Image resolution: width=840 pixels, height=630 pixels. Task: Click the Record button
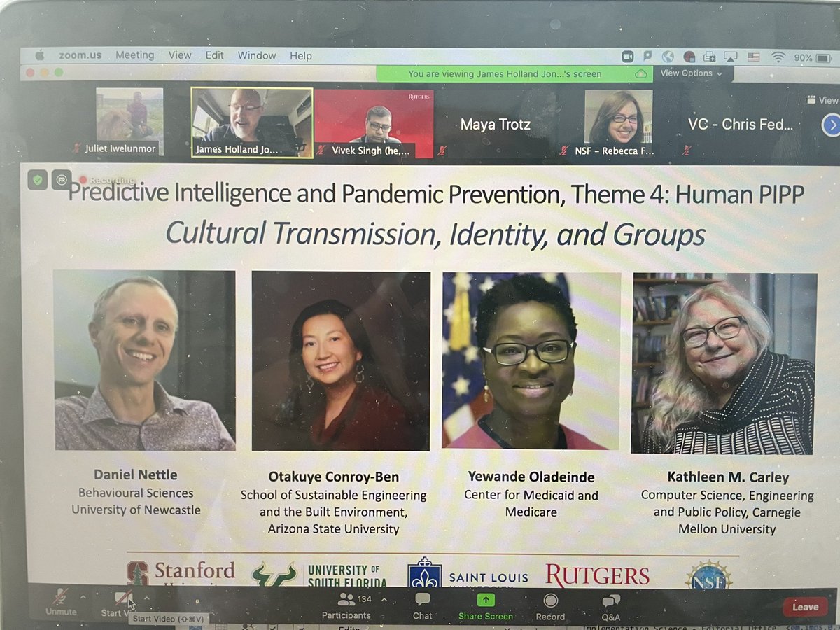click(x=550, y=607)
